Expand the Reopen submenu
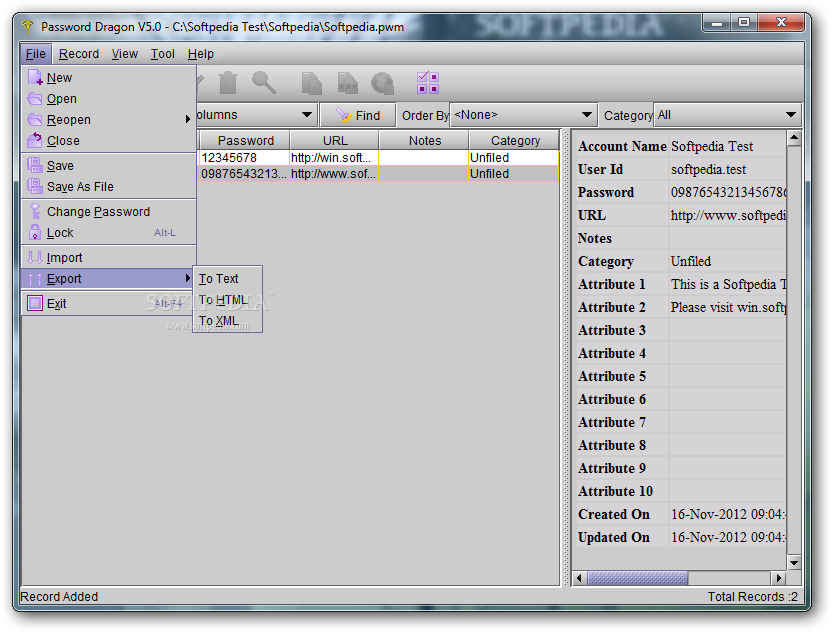This screenshot has width=832, height=632. tap(109, 119)
